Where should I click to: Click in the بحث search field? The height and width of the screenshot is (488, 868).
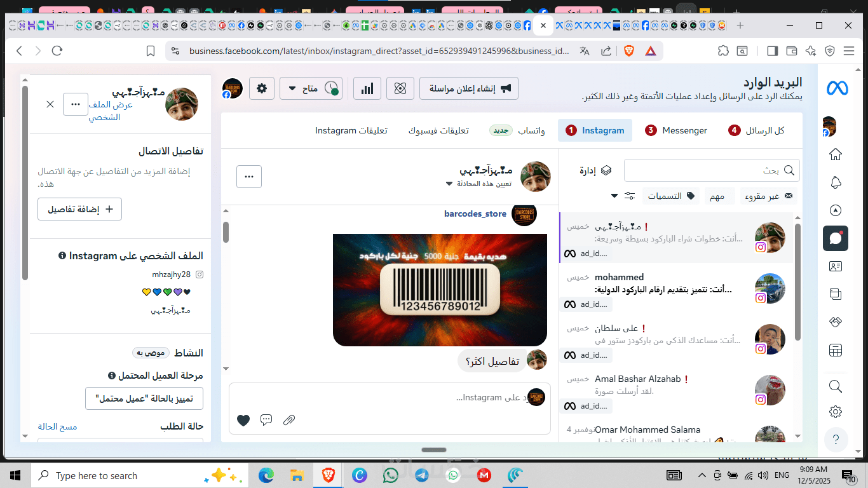click(x=712, y=170)
